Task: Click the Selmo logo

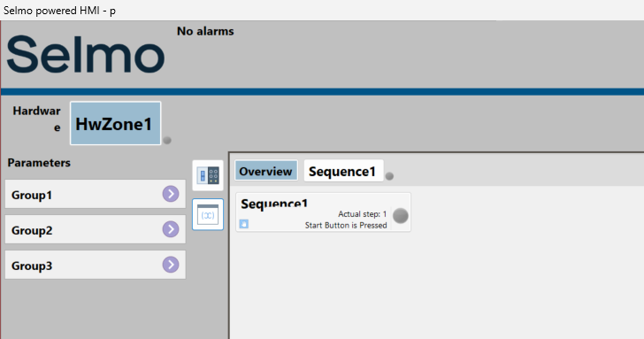Action: click(86, 54)
